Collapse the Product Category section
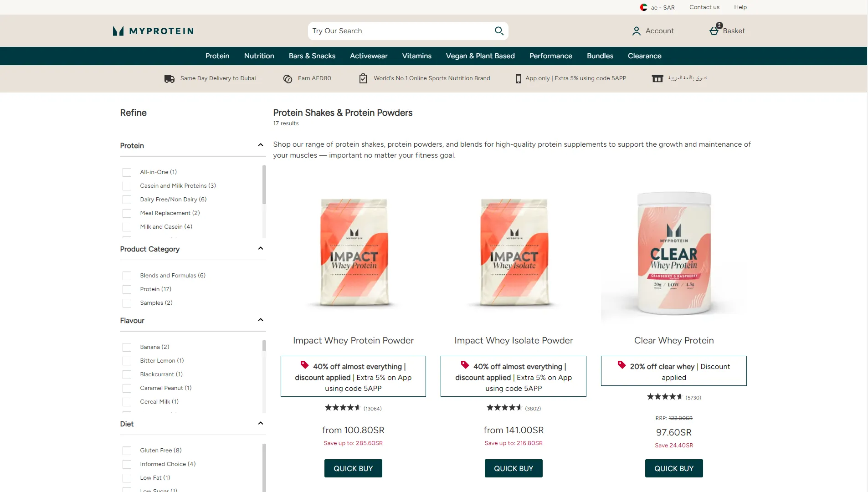This screenshot has width=868, height=492. 261,248
